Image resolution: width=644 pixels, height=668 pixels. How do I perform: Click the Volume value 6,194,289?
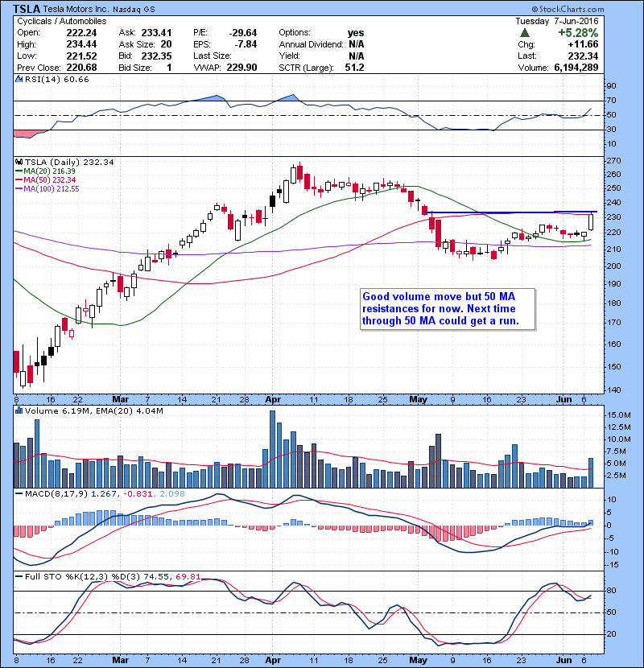tap(576, 68)
